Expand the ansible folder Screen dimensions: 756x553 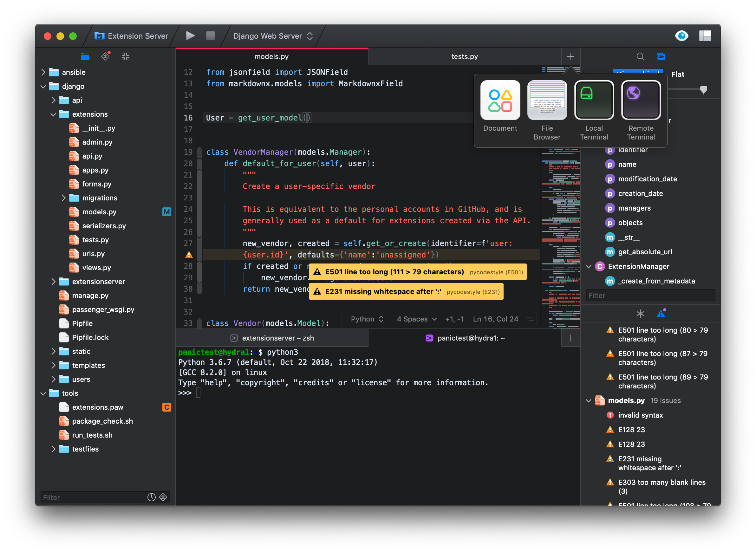43,72
